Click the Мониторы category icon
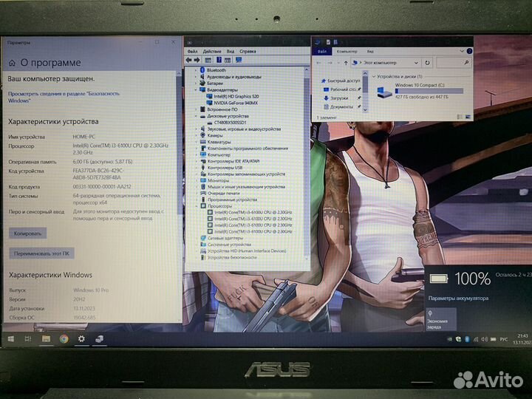 (203, 180)
